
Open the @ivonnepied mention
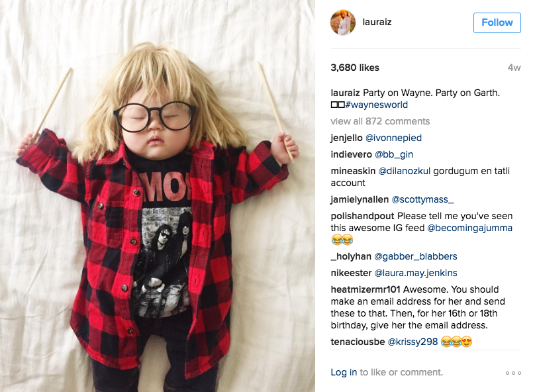point(393,138)
